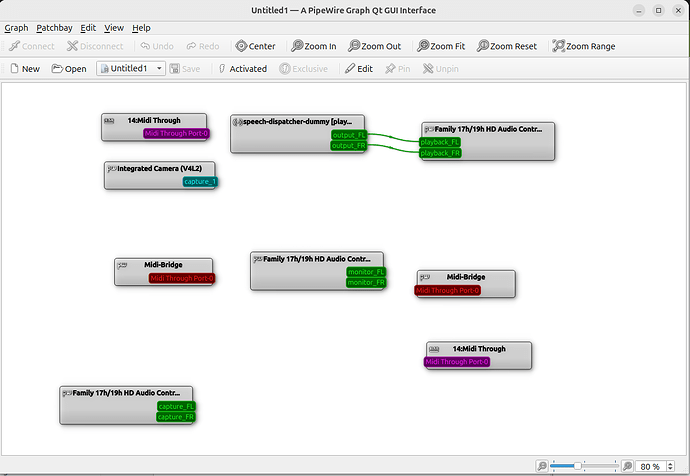Click the Zoom Out toolbar button
Viewport: 690px width, 476px height.
click(374, 46)
